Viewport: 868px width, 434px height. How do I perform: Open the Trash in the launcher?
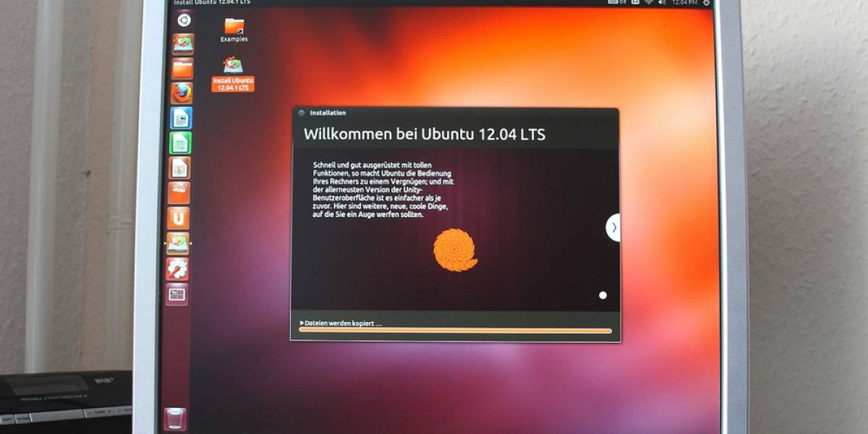pos(174,419)
